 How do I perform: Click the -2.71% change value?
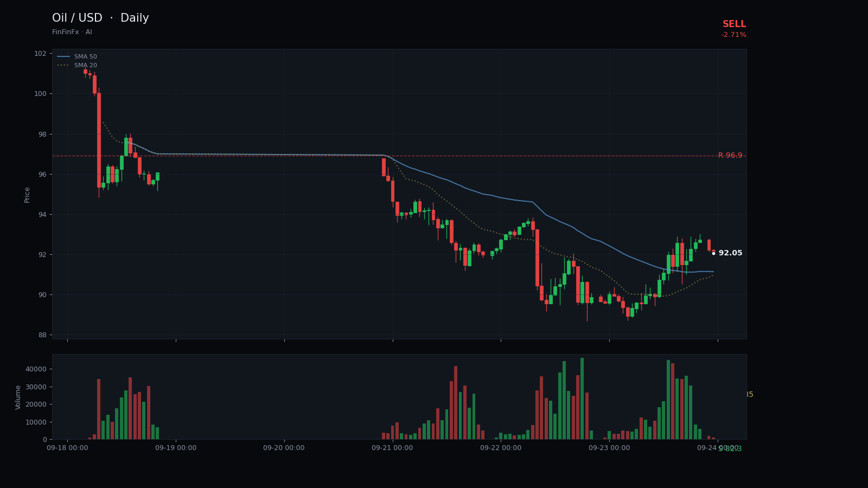point(733,35)
